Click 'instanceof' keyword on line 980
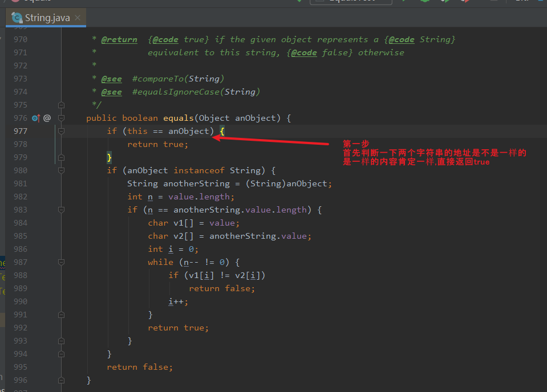This screenshot has width=547, height=392. [x=199, y=170]
